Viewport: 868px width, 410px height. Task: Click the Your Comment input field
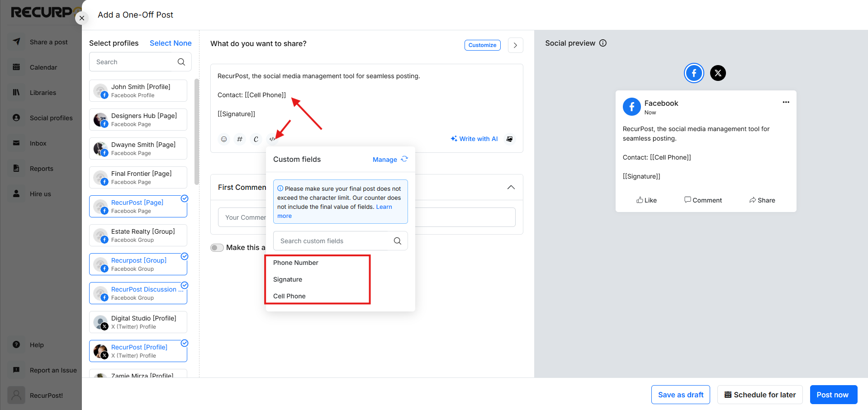[367, 217]
